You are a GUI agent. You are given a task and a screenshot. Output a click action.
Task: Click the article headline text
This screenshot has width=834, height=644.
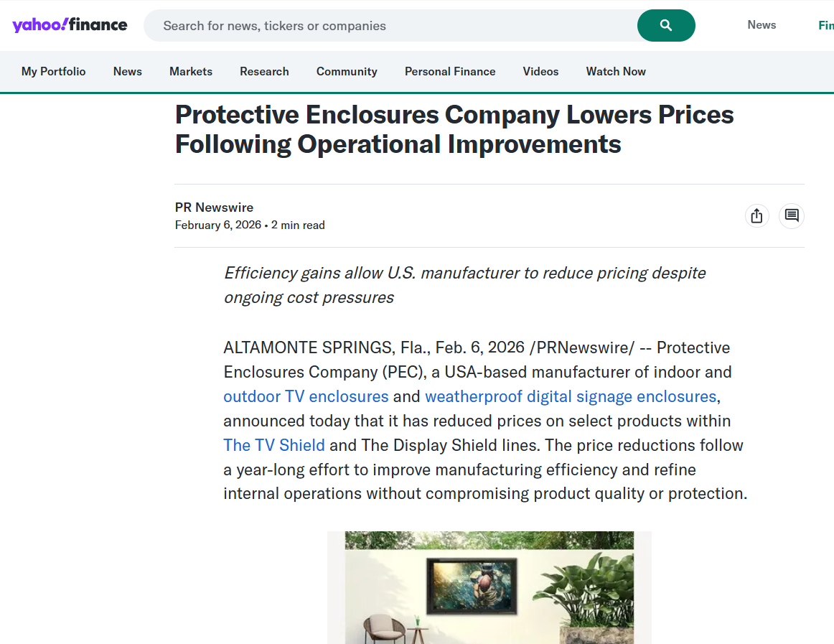pyautogui.click(x=454, y=129)
